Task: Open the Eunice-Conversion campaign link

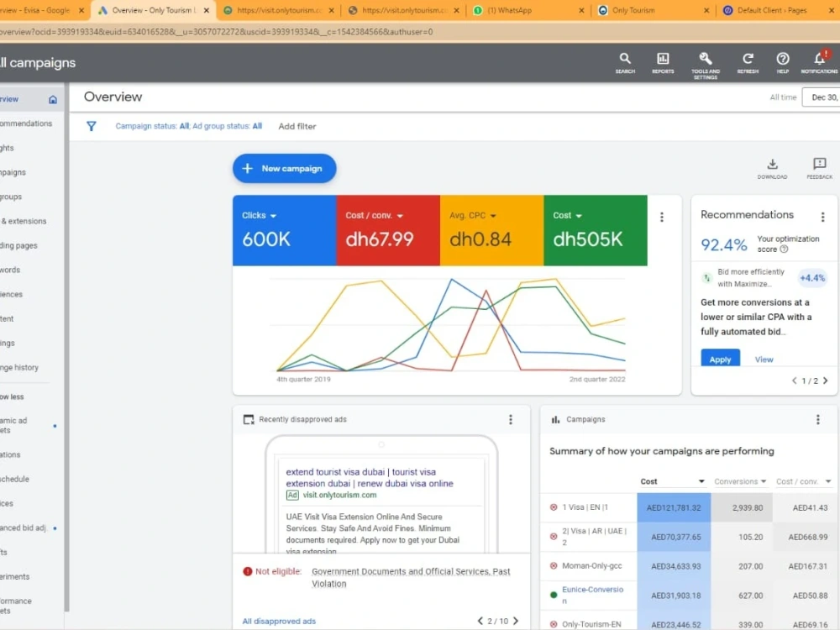Action: pos(592,595)
